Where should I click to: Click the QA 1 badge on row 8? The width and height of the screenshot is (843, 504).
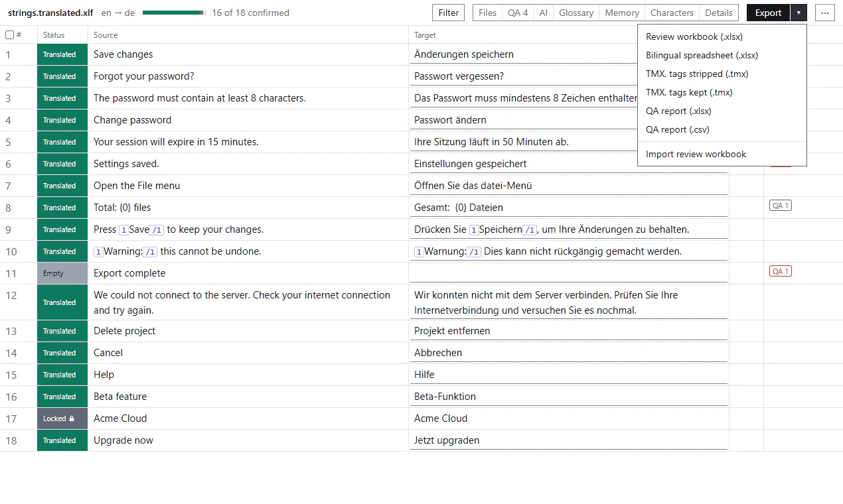781,206
